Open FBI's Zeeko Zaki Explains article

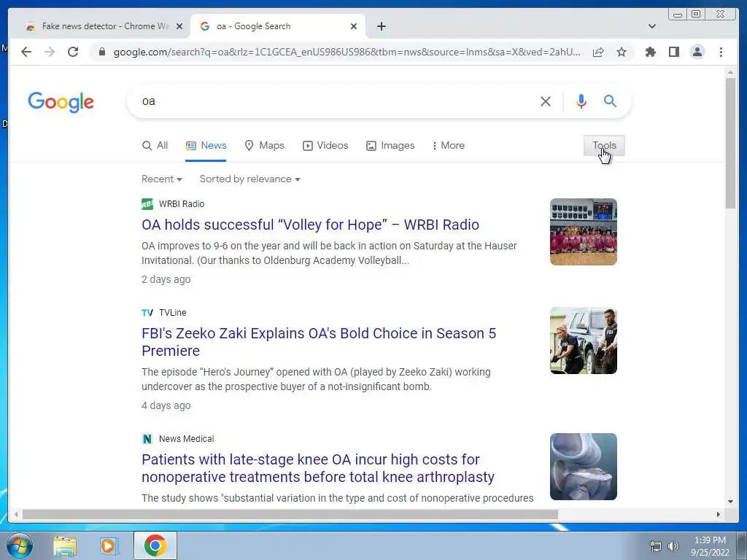(x=319, y=342)
